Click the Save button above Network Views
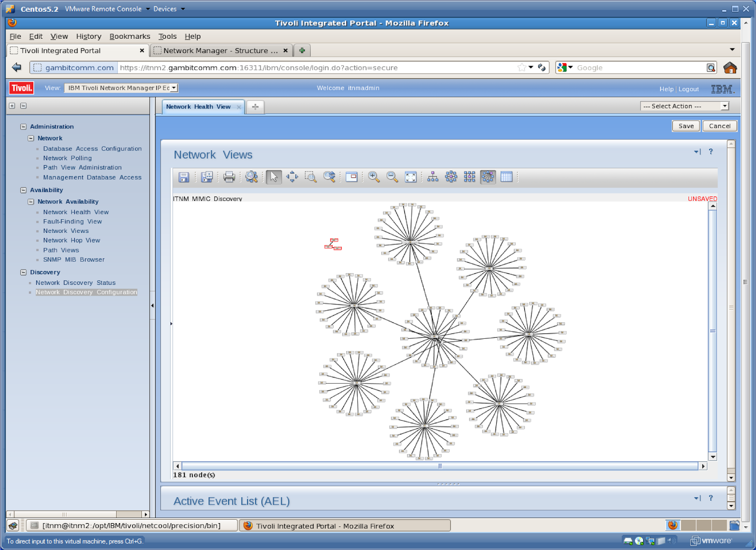The width and height of the screenshot is (756, 550). (686, 126)
